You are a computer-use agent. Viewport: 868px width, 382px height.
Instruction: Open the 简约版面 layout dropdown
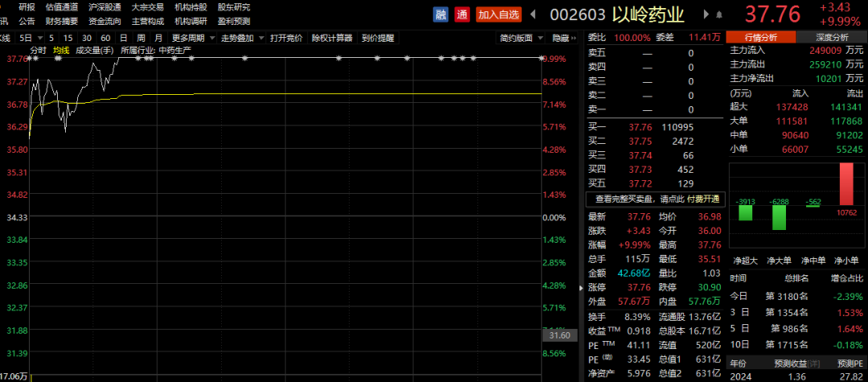[x=518, y=38]
